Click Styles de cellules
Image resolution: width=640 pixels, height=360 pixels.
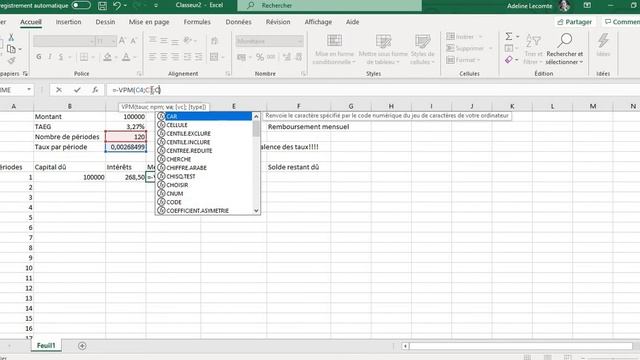422,49
